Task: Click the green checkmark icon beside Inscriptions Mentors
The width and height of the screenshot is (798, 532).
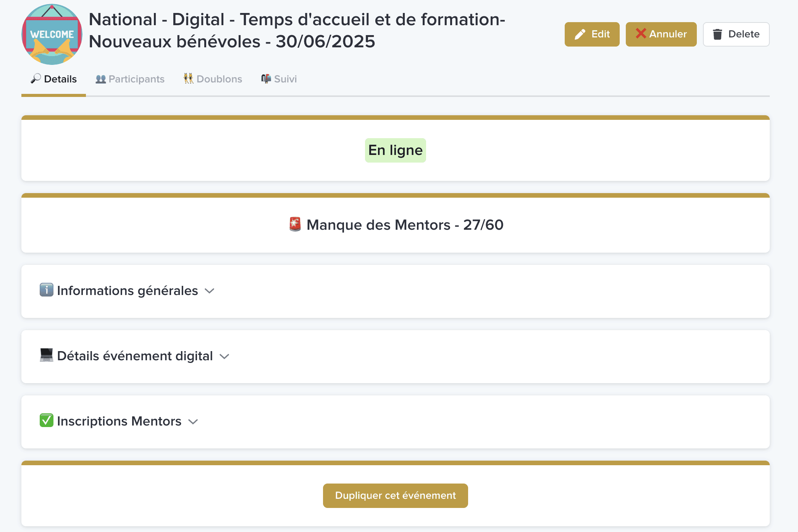Action: (47, 421)
